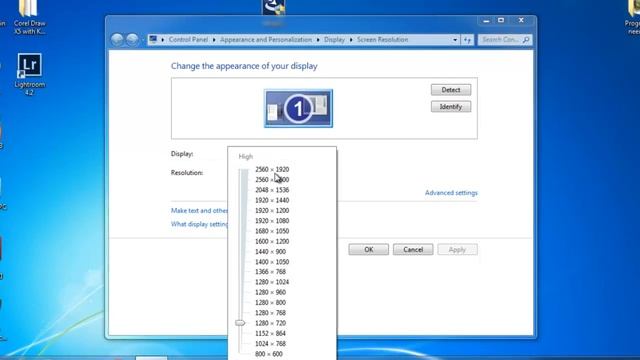Screen dimensions: 640x360
Task: Select 1400 × 1050 resolution
Action: pos(272,262)
